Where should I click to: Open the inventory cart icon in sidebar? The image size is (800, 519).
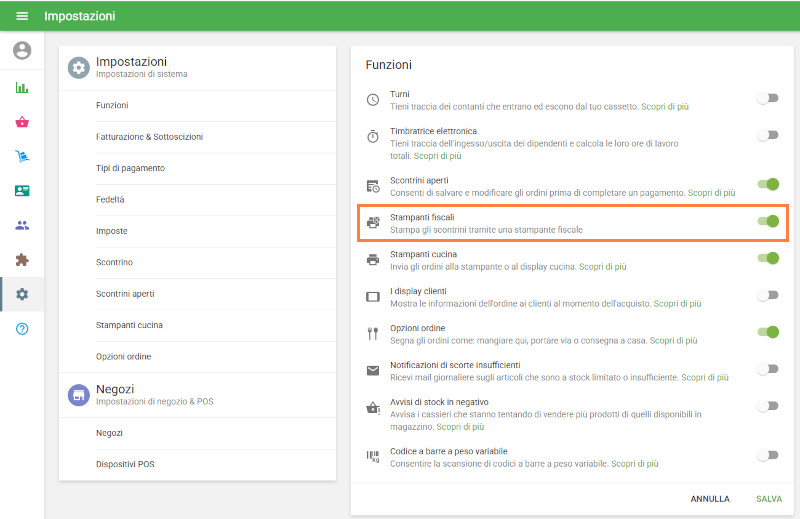pyautogui.click(x=22, y=156)
